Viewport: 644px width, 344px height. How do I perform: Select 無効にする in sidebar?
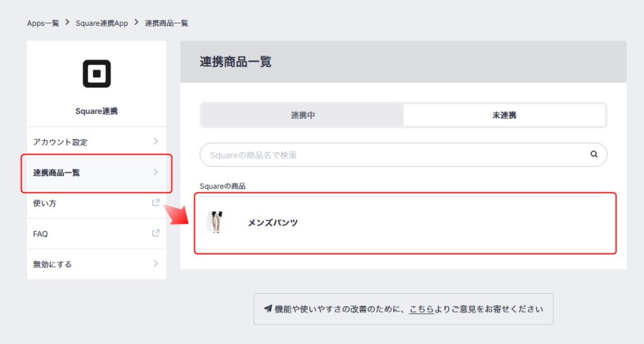[x=96, y=264]
